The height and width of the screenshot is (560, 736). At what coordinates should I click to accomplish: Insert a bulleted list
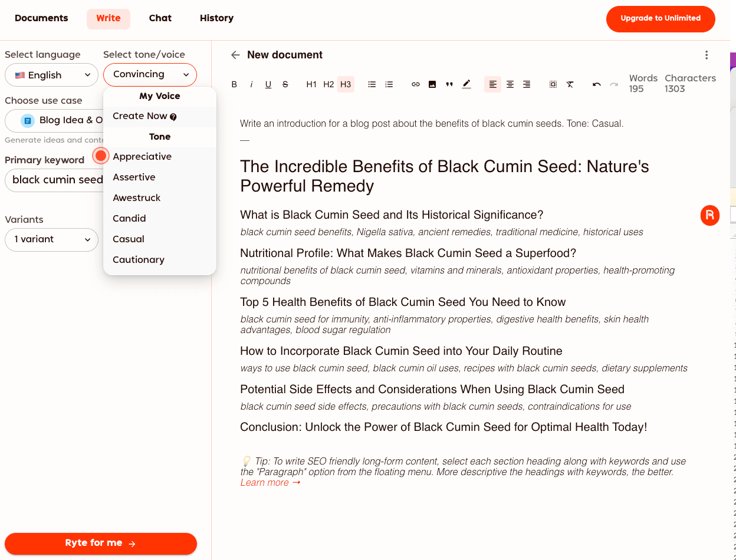pyautogui.click(x=372, y=84)
